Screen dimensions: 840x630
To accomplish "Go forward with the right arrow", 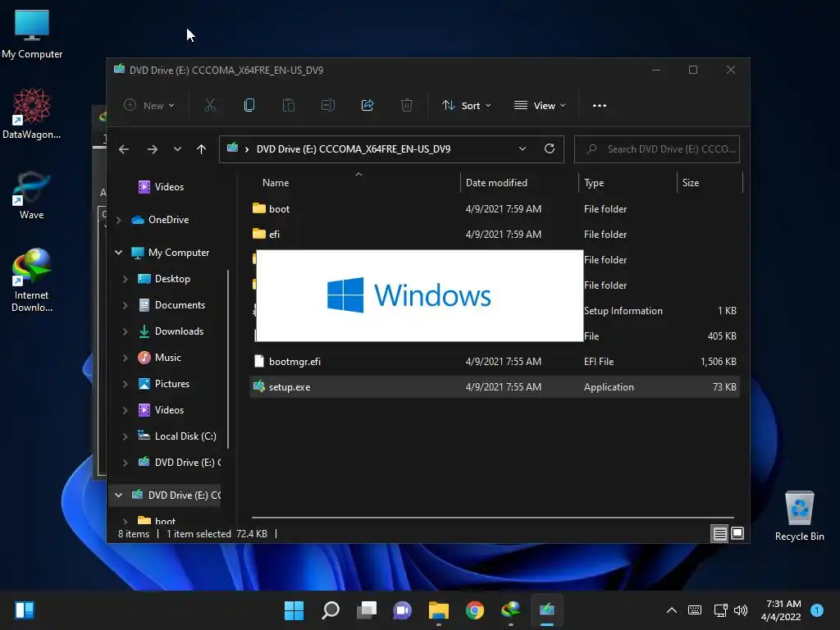I will [x=153, y=149].
